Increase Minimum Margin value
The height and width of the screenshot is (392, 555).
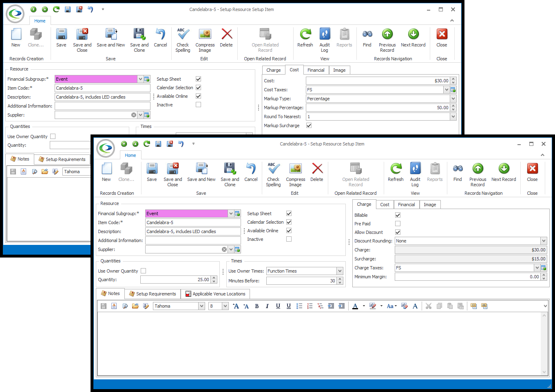coord(544,275)
